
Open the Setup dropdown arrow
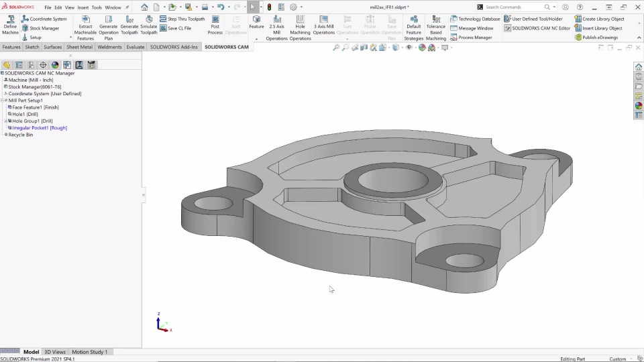coord(70,38)
